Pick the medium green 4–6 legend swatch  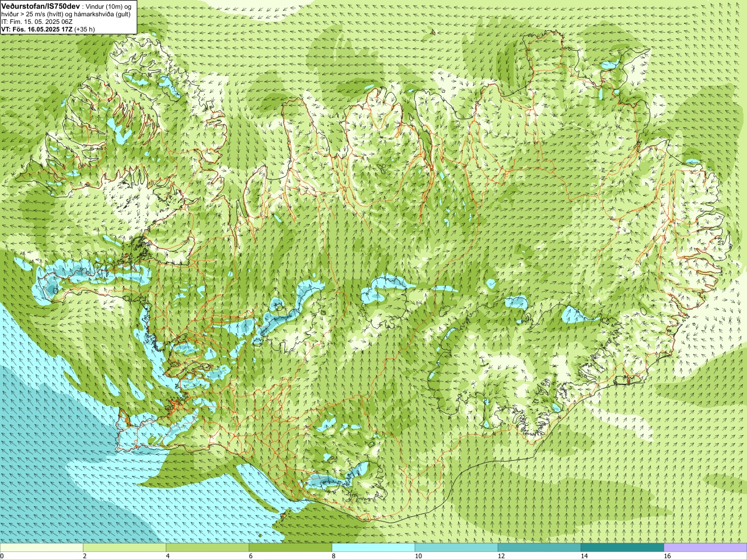click(207, 548)
